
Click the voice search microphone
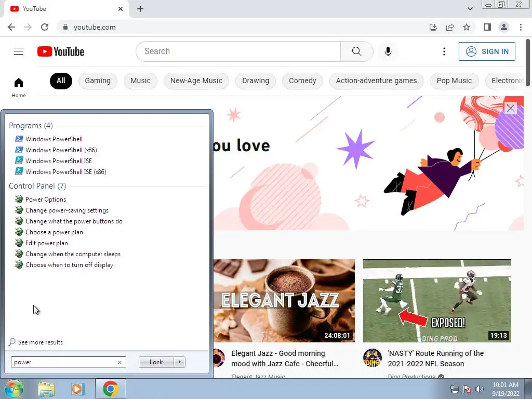[x=388, y=51]
